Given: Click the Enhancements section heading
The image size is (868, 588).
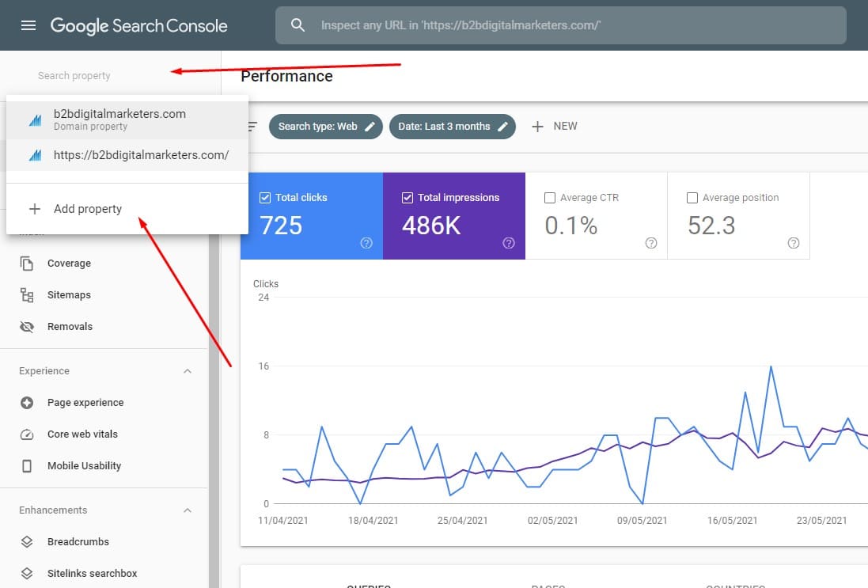Looking at the screenshot, I should point(53,510).
